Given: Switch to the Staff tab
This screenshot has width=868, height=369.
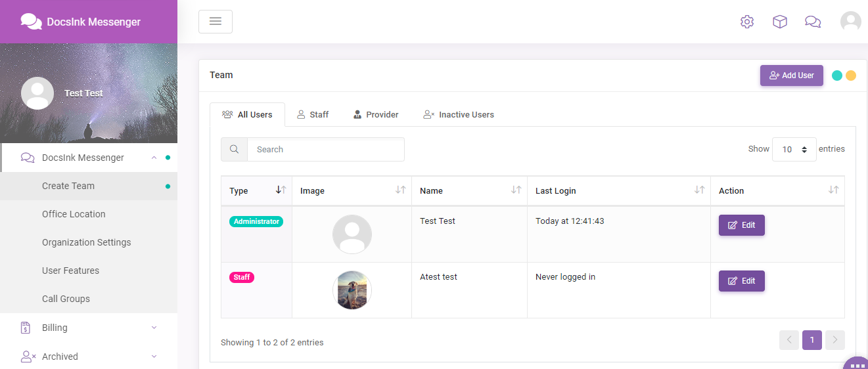Looking at the screenshot, I should pyautogui.click(x=313, y=114).
